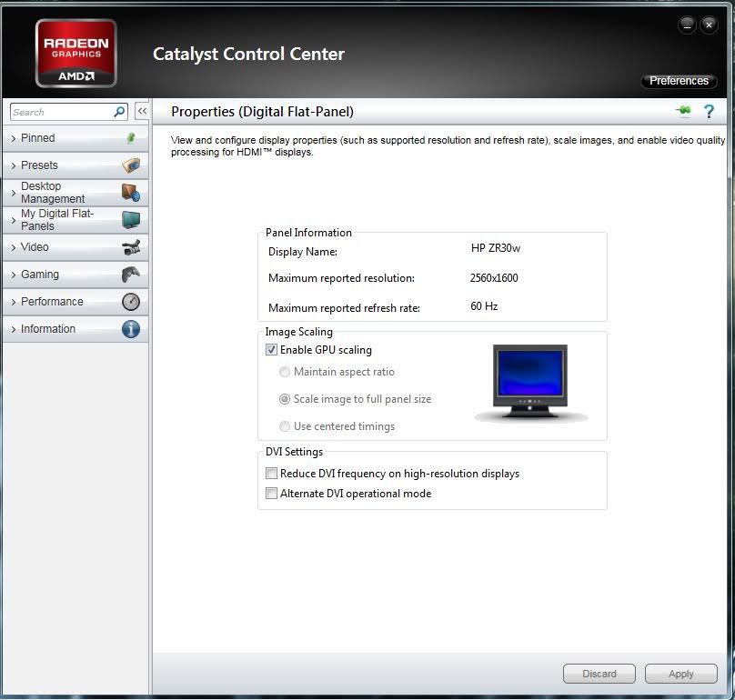Screen dimensions: 735x700
Task: Open the Preferences button
Action: point(679,81)
